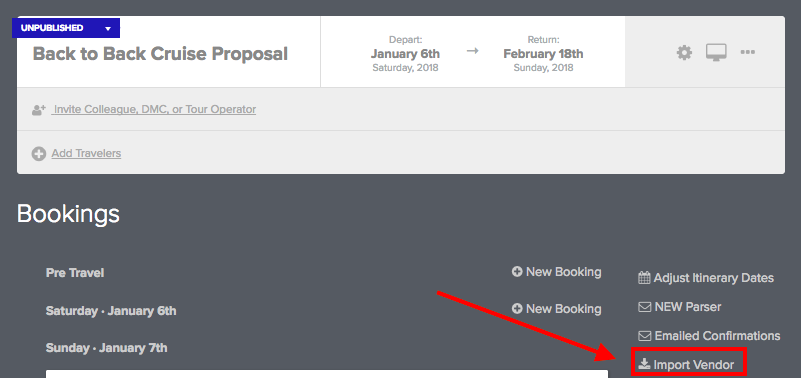This screenshot has height=378, width=801.
Task: Invite Colleague, DMC, or Tour Operator link
Action: 154,109
